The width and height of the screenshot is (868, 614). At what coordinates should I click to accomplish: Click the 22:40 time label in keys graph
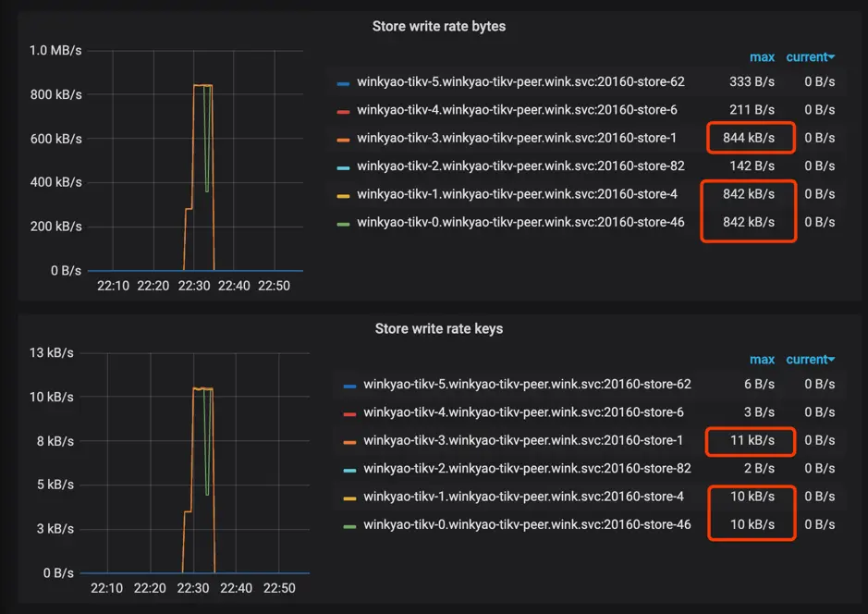pyautogui.click(x=236, y=588)
